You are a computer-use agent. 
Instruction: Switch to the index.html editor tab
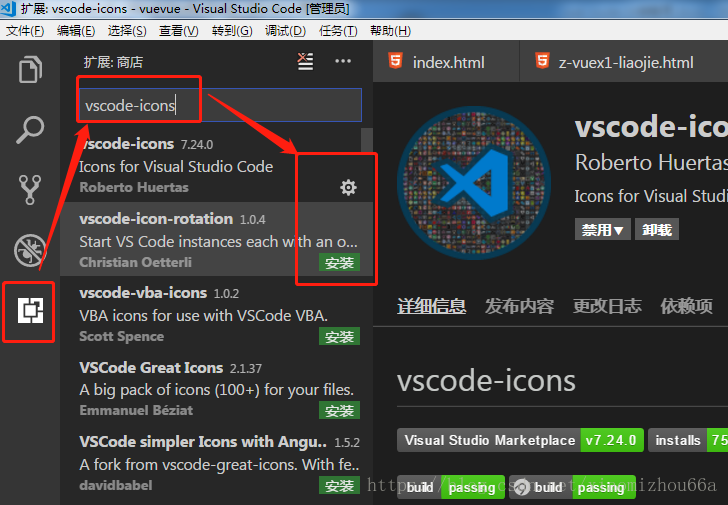coord(446,61)
